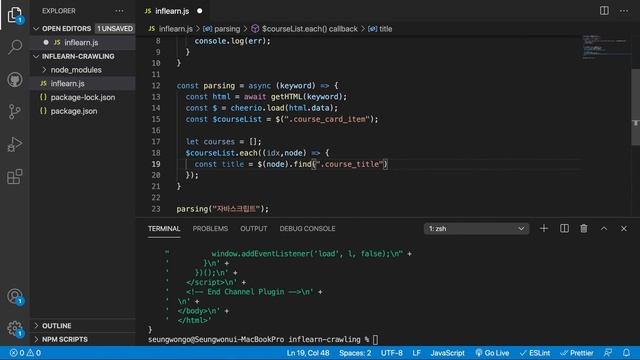
Task: Click line number 19 in gutter
Action: 156,164
